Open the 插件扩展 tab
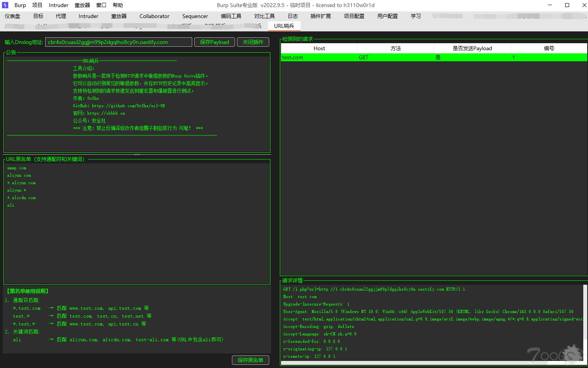588x368 pixels. pyautogui.click(x=320, y=16)
